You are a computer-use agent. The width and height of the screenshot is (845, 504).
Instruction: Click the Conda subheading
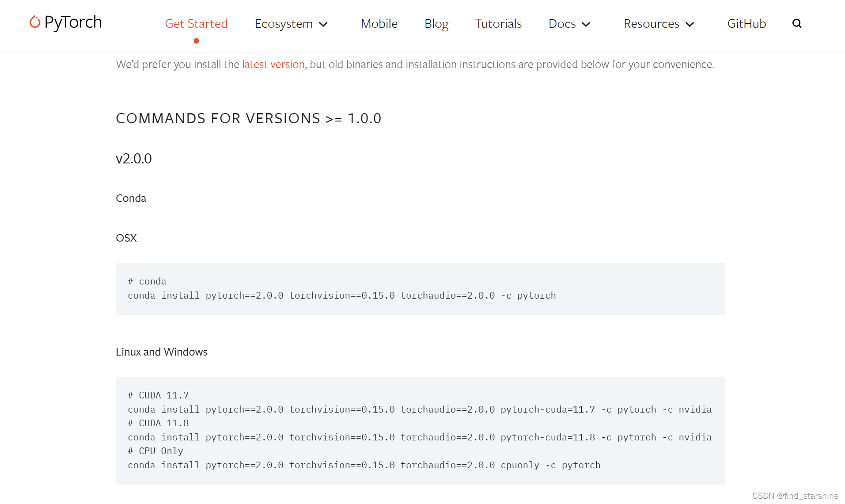(x=131, y=198)
